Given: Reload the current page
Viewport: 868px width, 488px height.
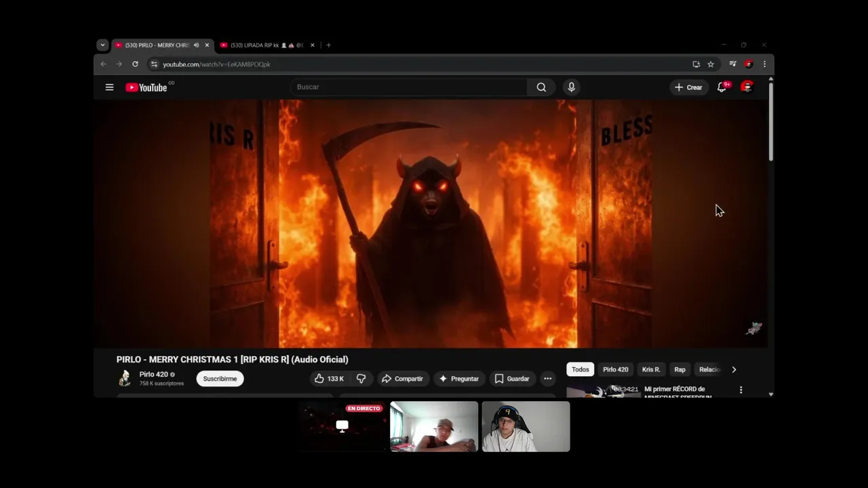Looking at the screenshot, I should coord(135,64).
